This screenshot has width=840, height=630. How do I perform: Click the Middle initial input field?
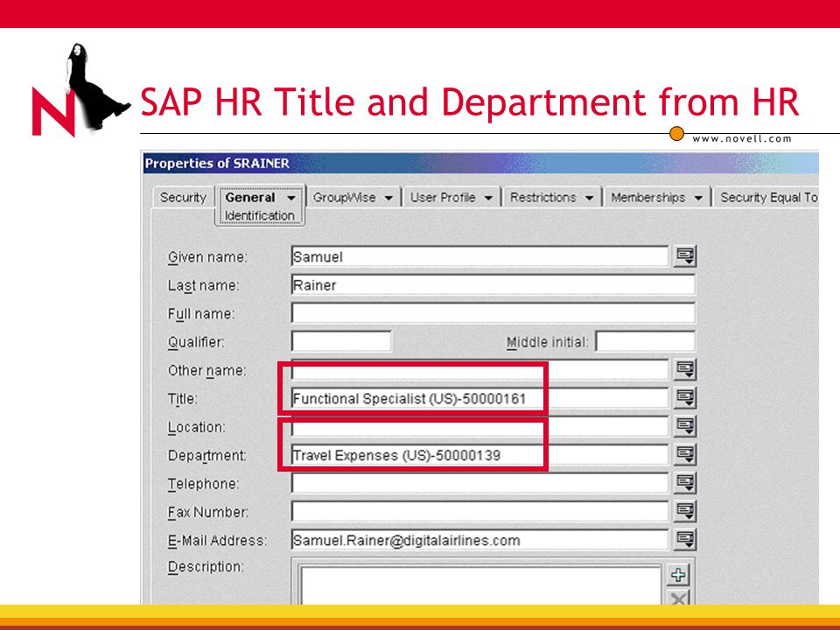click(x=646, y=341)
